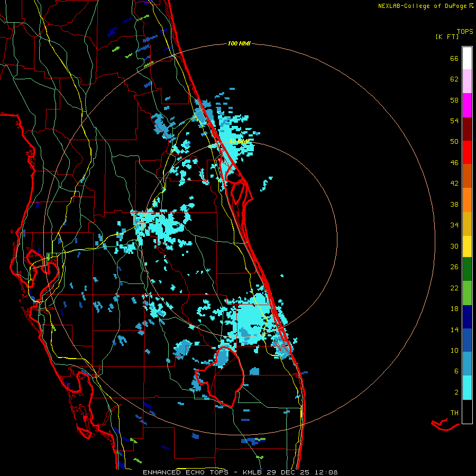Select the 14 legend value

(x=454, y=329)
